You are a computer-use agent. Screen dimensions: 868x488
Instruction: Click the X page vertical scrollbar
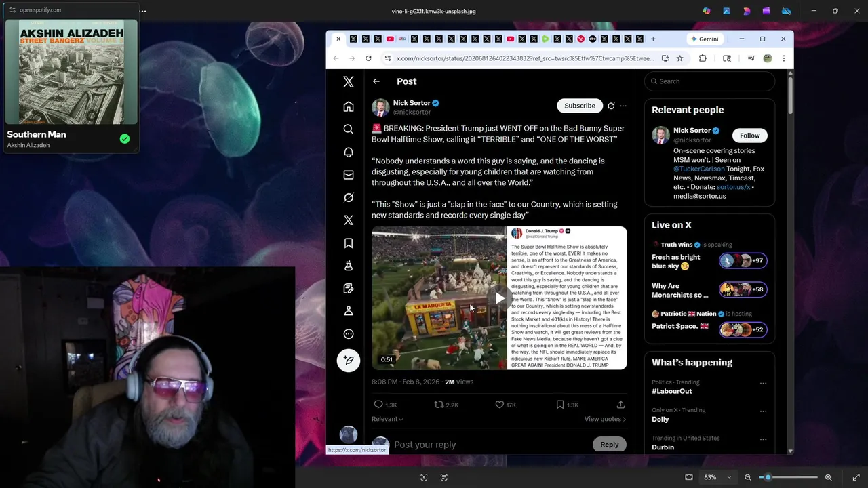(790, 95)
